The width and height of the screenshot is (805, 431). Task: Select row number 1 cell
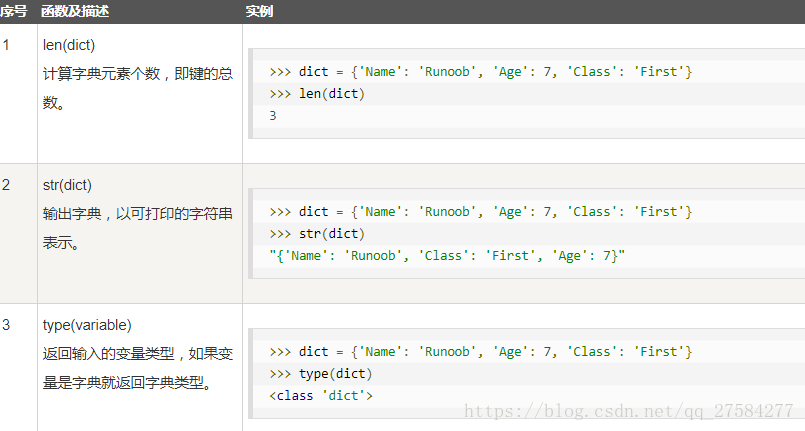click(6, 45)
